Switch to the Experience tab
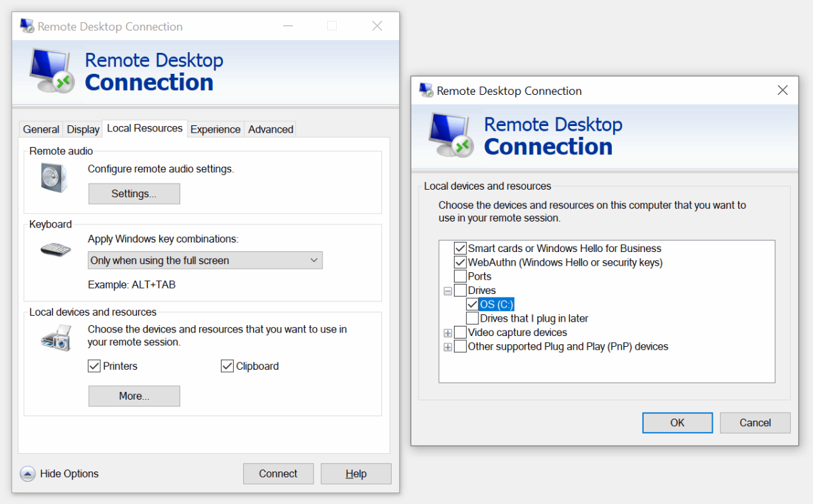 pos(215,129)
